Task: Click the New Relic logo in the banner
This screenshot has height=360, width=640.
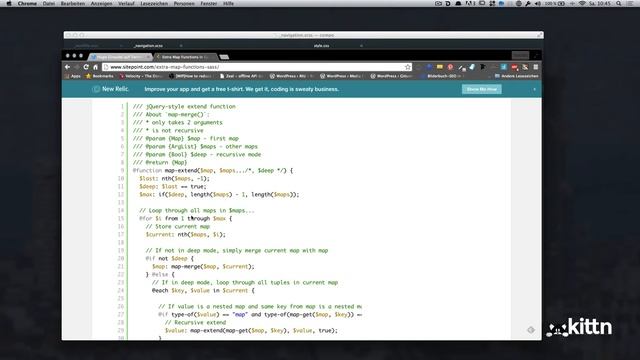Action: (111, 89)
